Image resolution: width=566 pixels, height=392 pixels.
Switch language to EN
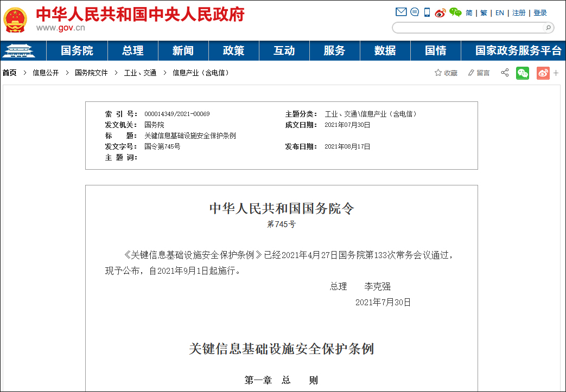[499, 13]
